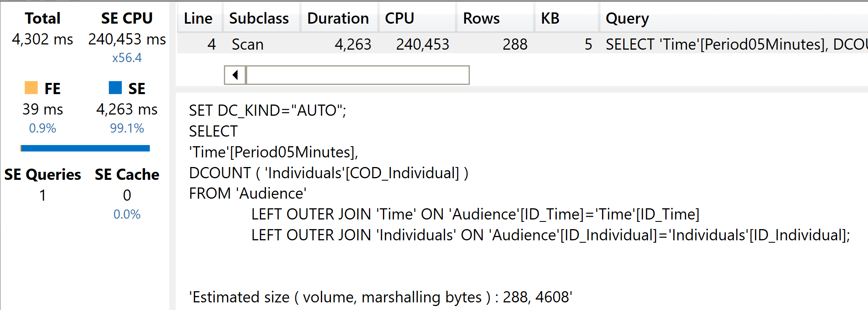The image size is (868, 310).
Task: Click the blue SE legend swatch
Action: (115, 88)
